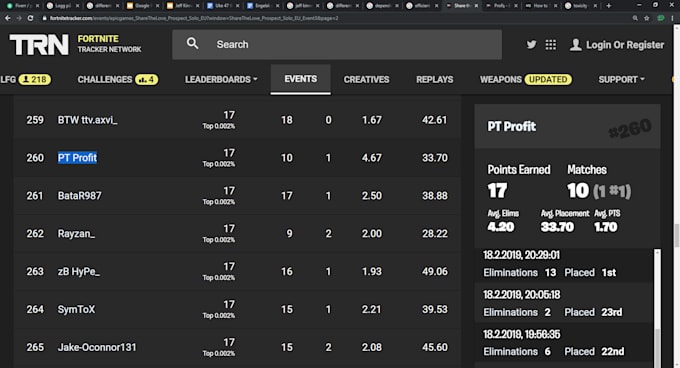Click the user profile silhouette icon
This screenshot has height=368, width=680.
(575, 45)
